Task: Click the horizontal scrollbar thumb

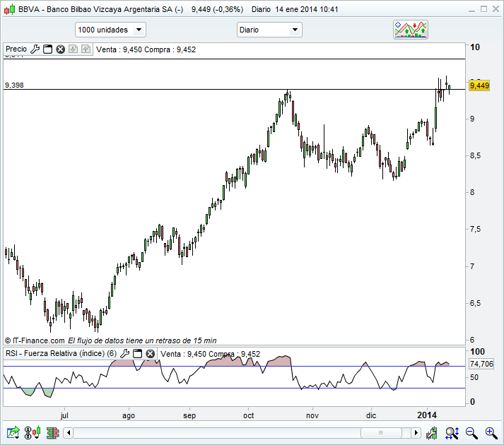Action: [381, 433]
